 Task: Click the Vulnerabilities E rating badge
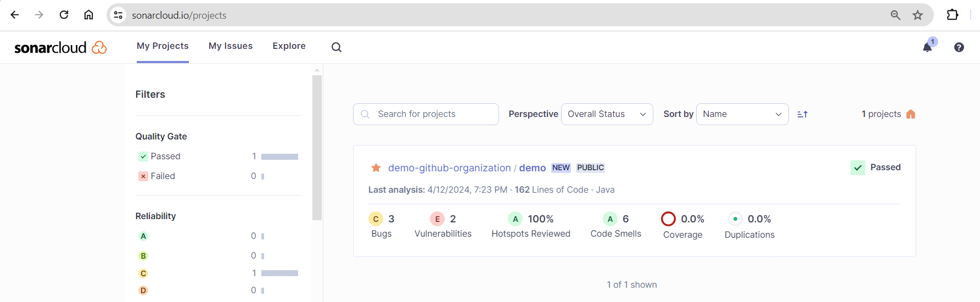pos(437,219)
